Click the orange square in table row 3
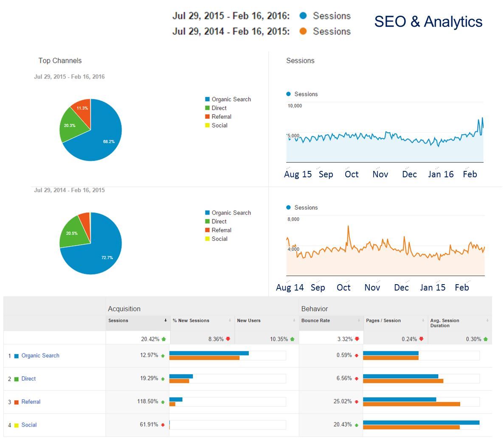Viewport: 504px width, 439px height. [17, 402]
